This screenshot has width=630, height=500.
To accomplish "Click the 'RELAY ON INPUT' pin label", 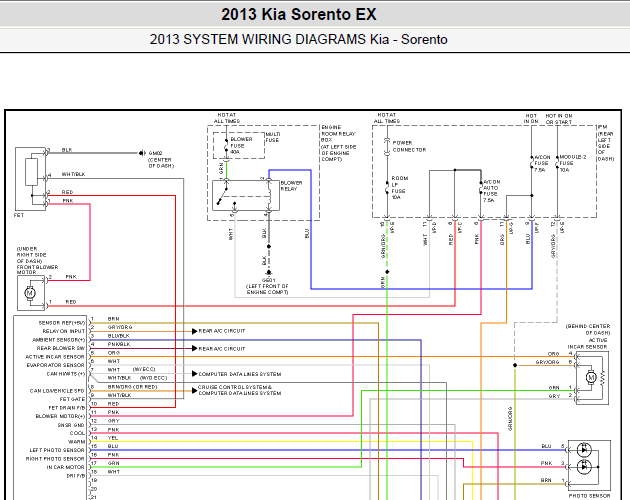I will pos(63,331).
